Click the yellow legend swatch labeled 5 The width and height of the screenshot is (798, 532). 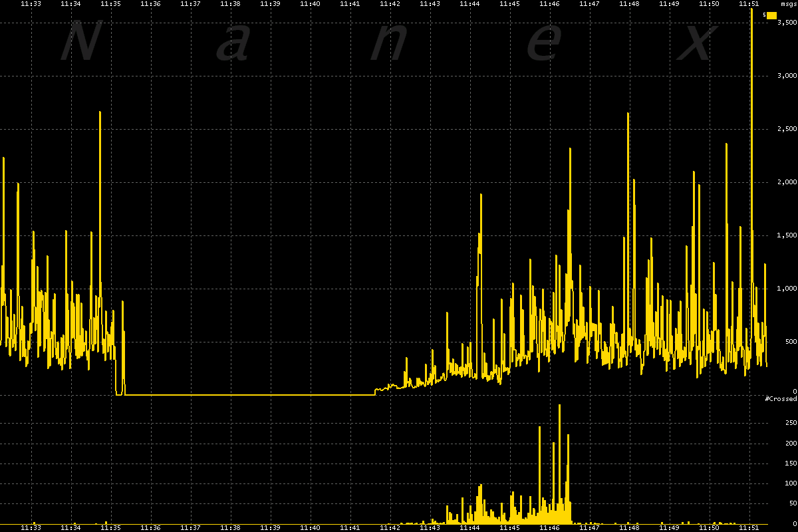(771, 15)
